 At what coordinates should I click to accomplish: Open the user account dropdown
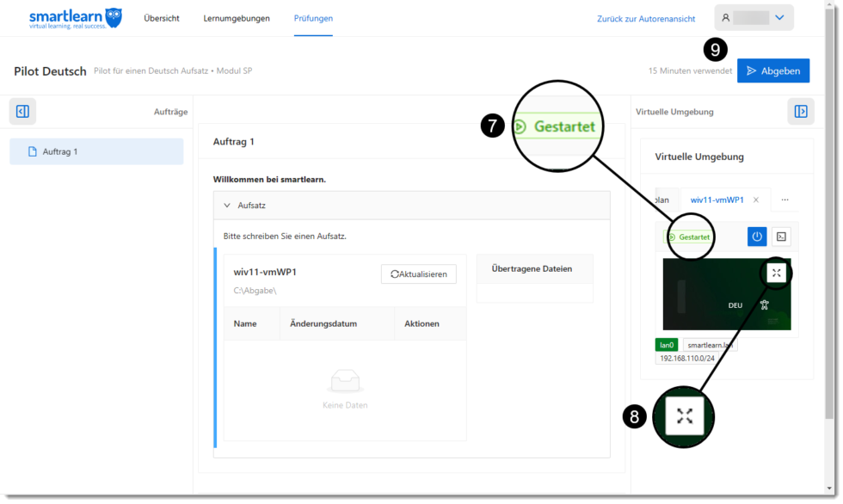(x=754, y=16)
